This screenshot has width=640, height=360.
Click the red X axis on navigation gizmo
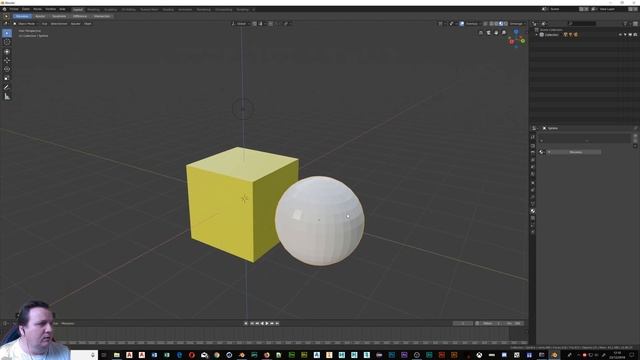point(511,42)
